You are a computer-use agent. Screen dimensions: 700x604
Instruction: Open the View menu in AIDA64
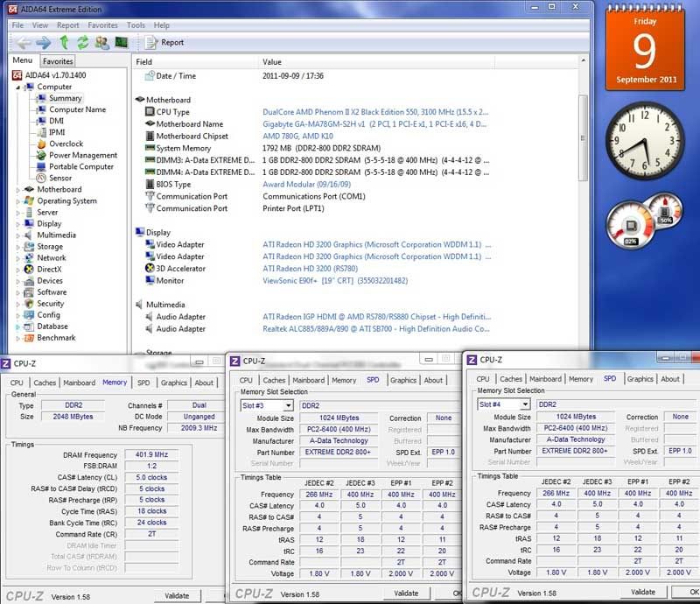point(39,25)
